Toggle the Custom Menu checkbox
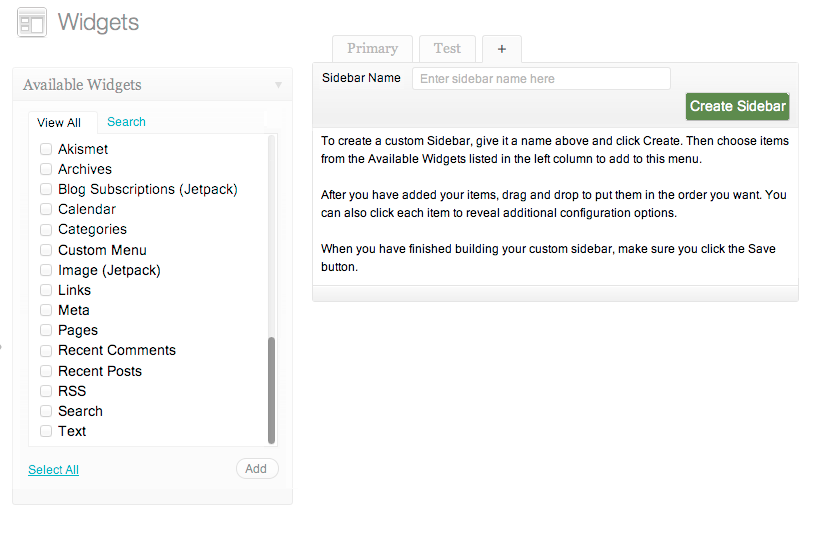The image size is (837, 548). [46, 250]
